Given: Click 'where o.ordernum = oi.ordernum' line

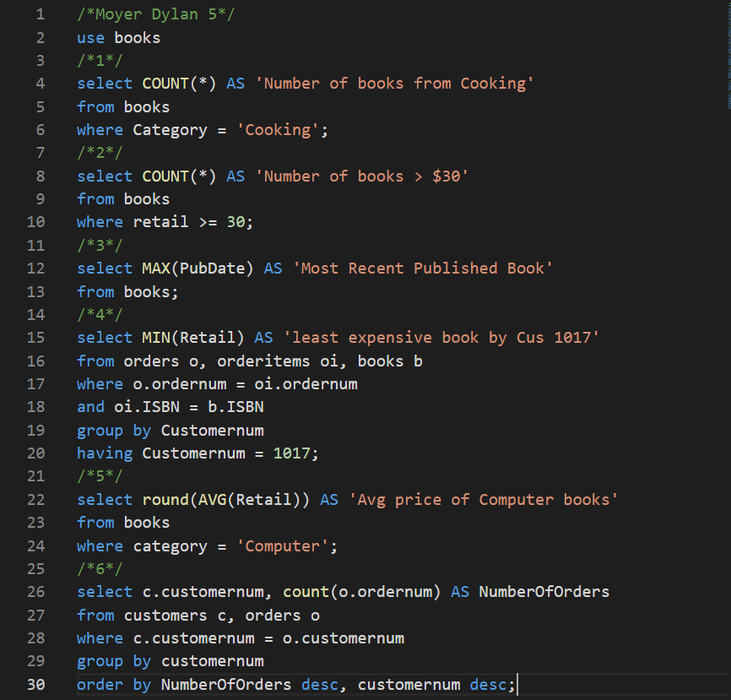Looking at the screenshot, I should coord(217,384).
